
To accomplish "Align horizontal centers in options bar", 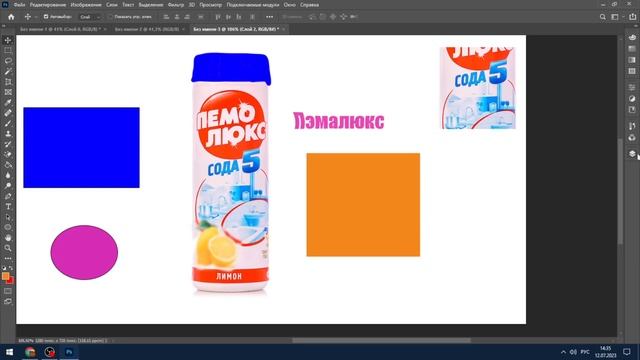I will (x=177, y=17).
